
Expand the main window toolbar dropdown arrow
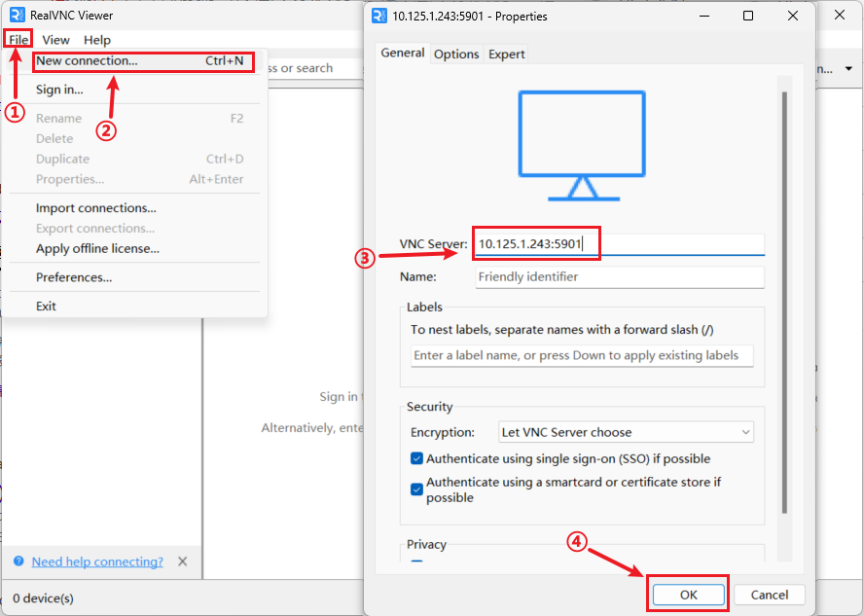[x=848, y=69]
